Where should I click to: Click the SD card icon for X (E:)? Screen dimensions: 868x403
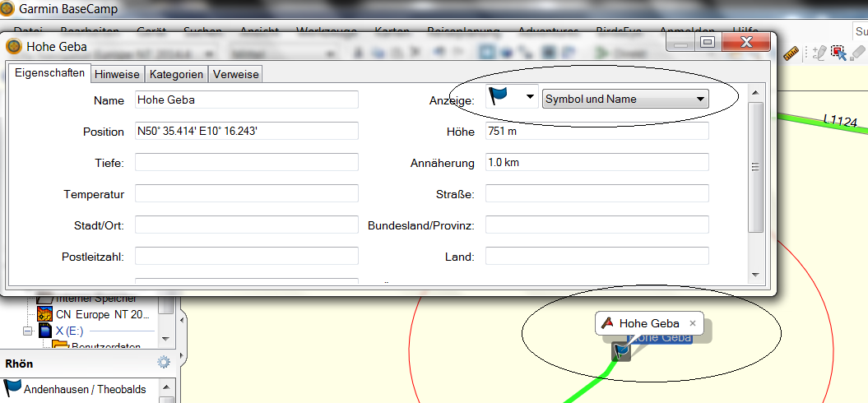[44, 331]
